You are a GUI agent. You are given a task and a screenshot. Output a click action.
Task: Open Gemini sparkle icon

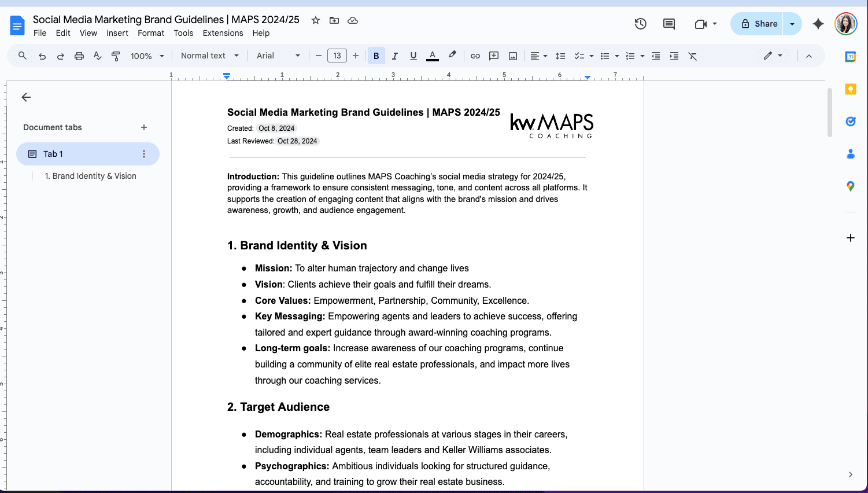pos(818,24)
